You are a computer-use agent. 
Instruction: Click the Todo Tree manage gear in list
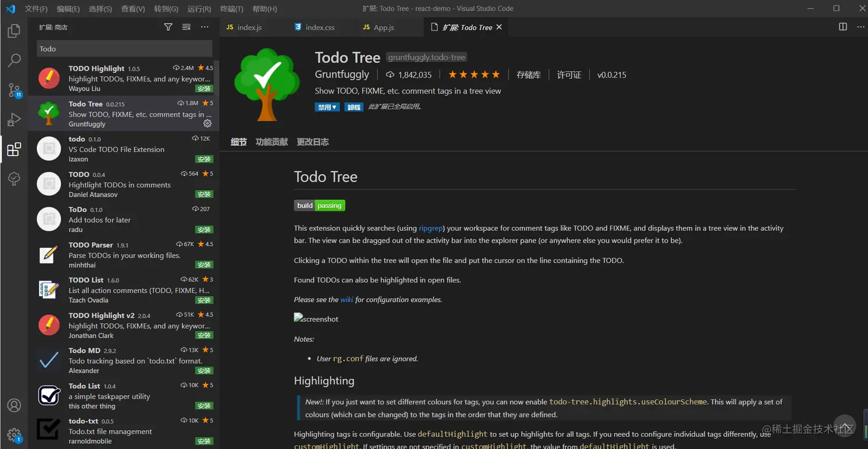pyautogui.click(x=208, y=123)
